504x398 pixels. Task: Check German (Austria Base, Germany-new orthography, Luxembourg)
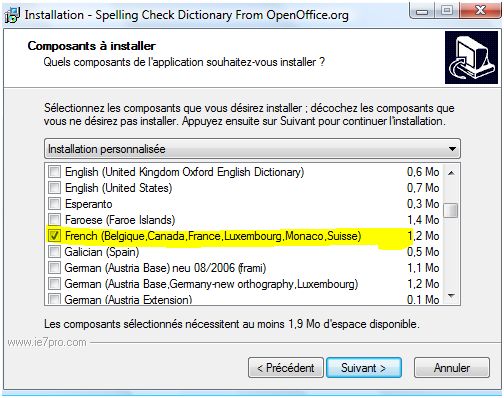click(54, 284)
